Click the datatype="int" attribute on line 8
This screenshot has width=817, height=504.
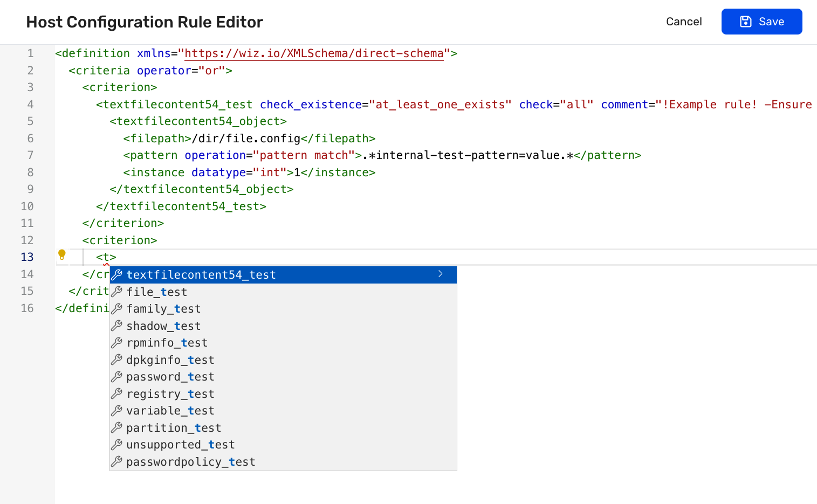pyautogui.click(x=239, y=172)
